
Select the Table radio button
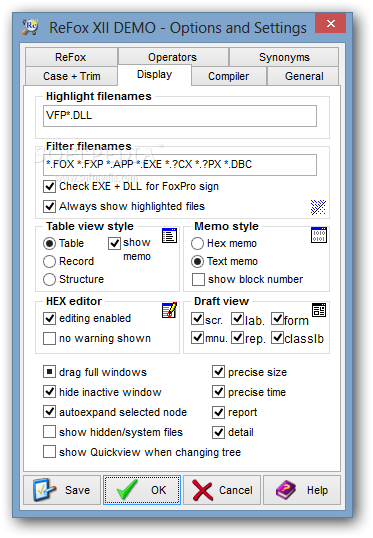[49, 243]
